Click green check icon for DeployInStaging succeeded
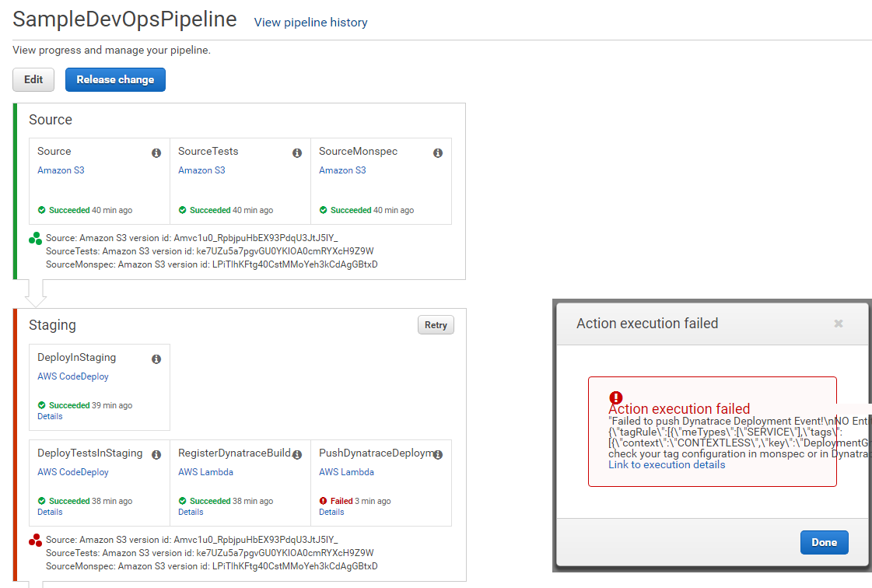The width and height of the screenshot is (872, 588). [x=42, y=405]
